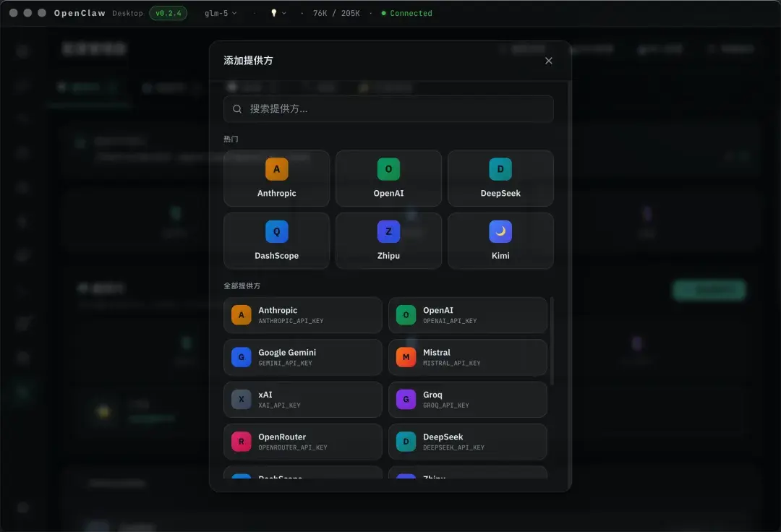Click the Connected status indicator
The width and height of the screenshot is (781, 532).
pyautogui.click(x=406, y=14)
